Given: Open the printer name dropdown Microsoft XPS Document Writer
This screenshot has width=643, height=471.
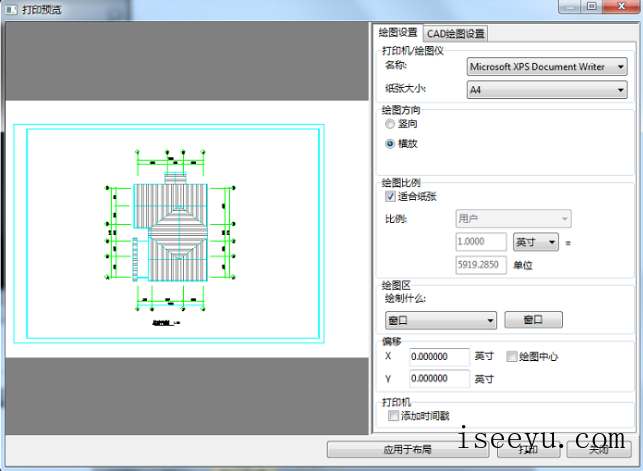Looking at the screenshot, I should pyautogui.click(x=547, y=66).
